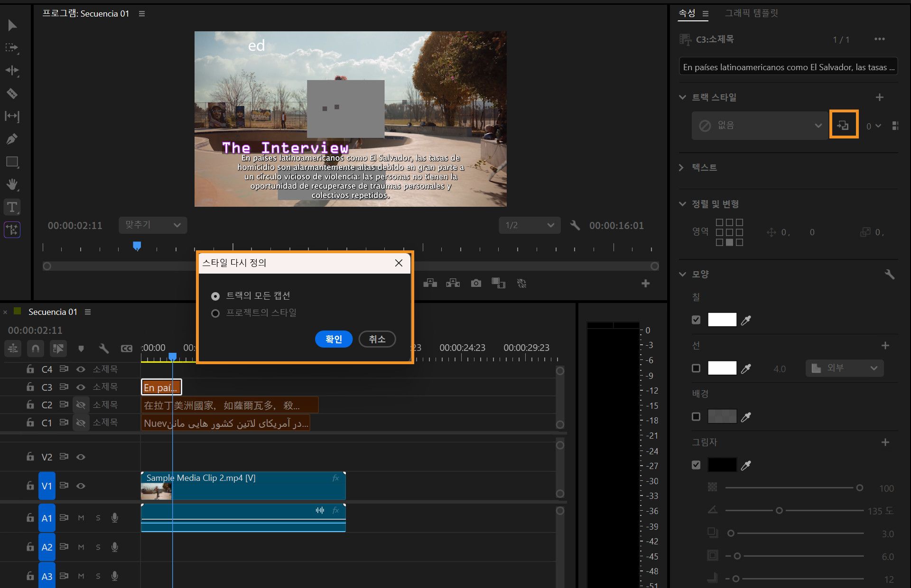911x588 pixels.
Task: Select the Razor tool in toolbar
Action: coord(12,93)
